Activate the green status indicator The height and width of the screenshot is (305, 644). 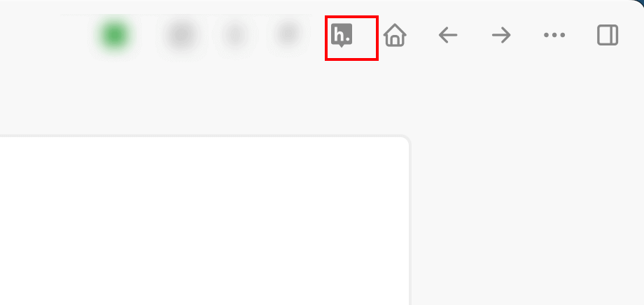(115, 35)
